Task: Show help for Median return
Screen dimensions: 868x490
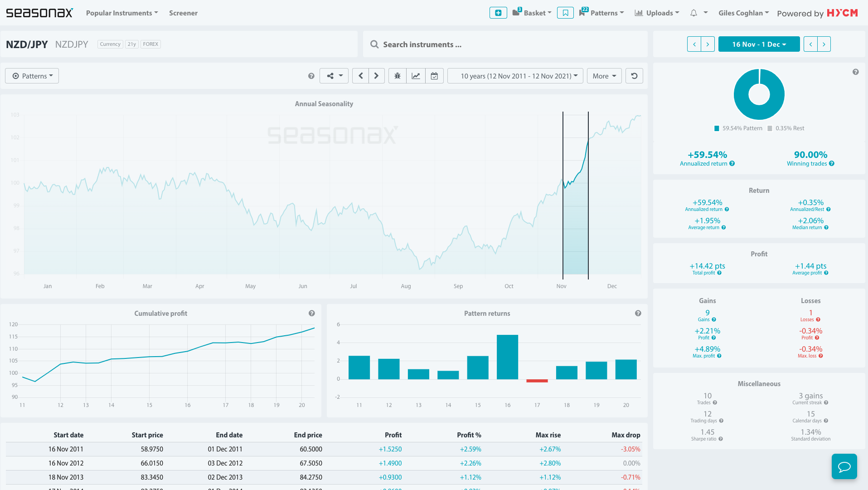Action: pyautogui.click(x=826, y=228)
